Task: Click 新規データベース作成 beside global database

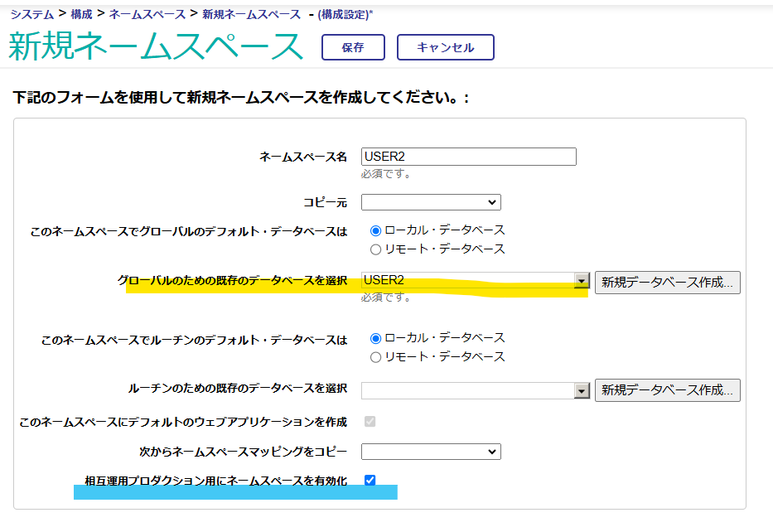Action: 668,283
